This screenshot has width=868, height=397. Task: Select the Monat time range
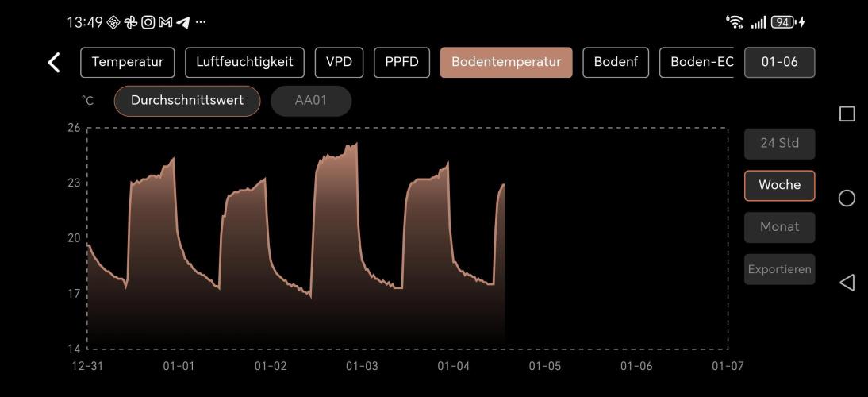point(779,227)
